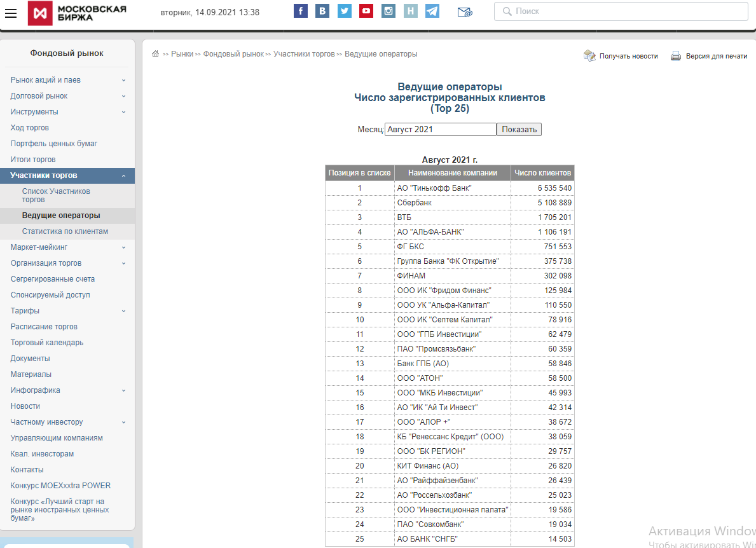Click the news subscription icon
The image size is (756, 548).
589,56
